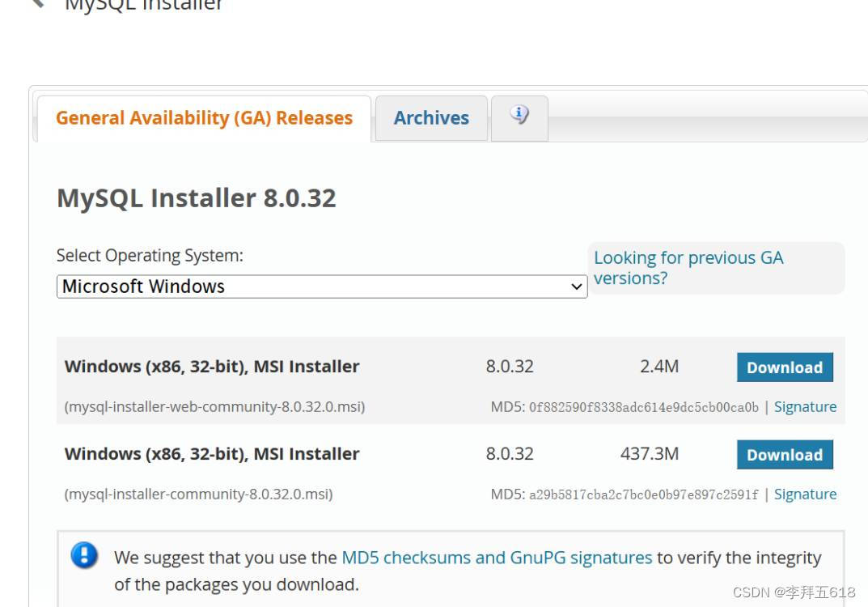This screenshot has height=607, width=868.
Task: Select filename (mysql-installer-community-8.0.32.0.msi) text
Action: click(x=199, y=494)
